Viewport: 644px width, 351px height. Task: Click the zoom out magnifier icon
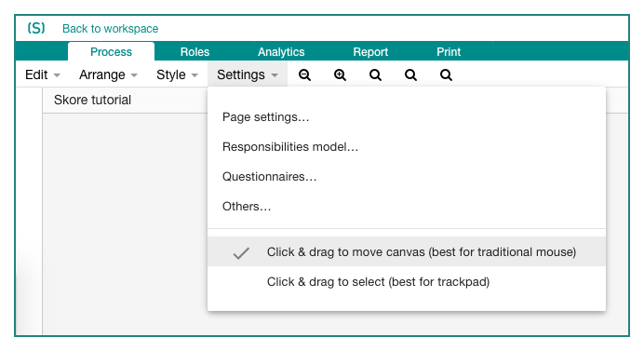(304, 74)
